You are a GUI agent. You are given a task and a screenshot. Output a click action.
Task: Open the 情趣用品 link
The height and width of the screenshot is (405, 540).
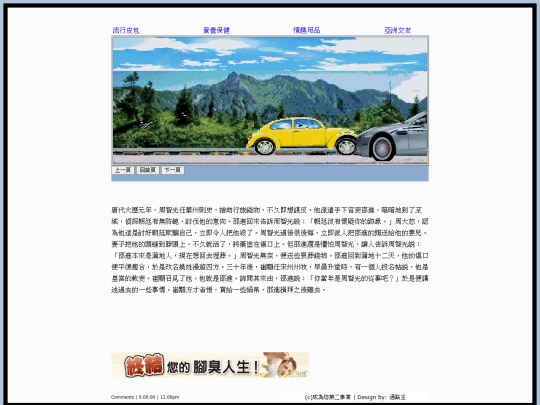(307, 30)
